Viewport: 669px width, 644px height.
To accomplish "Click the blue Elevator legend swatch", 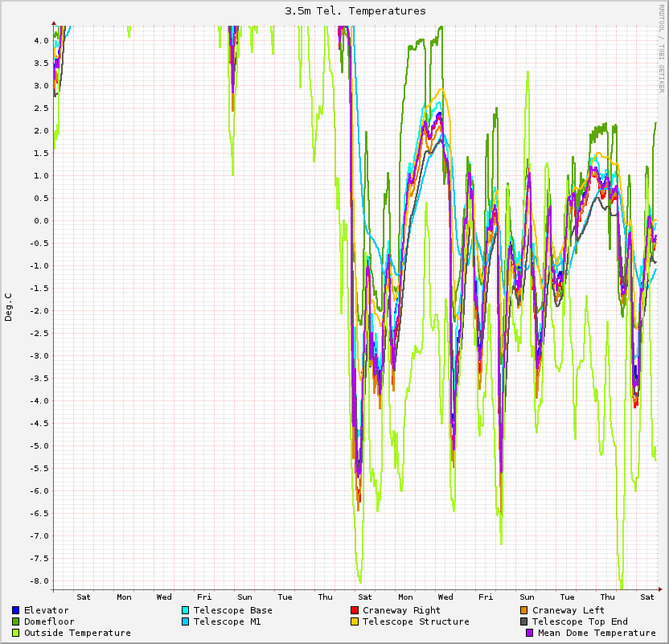I will [x=16, y=610].
